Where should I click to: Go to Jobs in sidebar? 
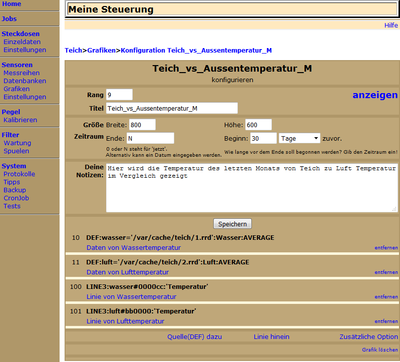[x=9, y=19]
